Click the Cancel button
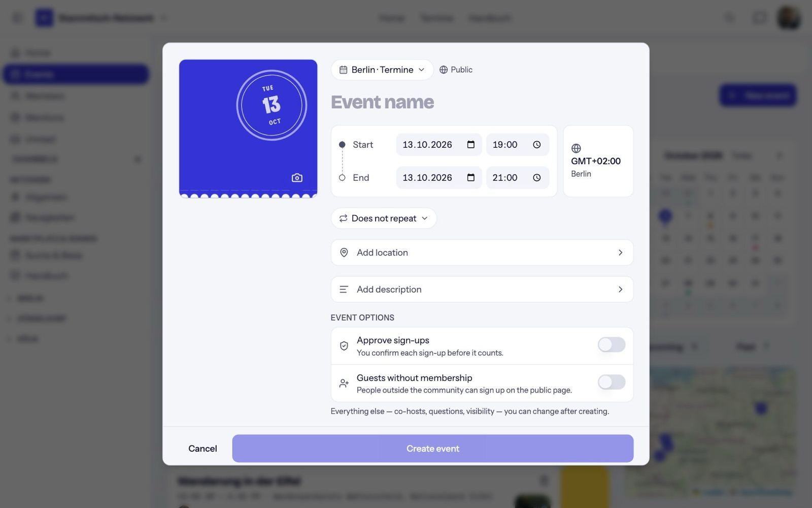Viewport: 812px width, 508px height. (x=202, y=449)
